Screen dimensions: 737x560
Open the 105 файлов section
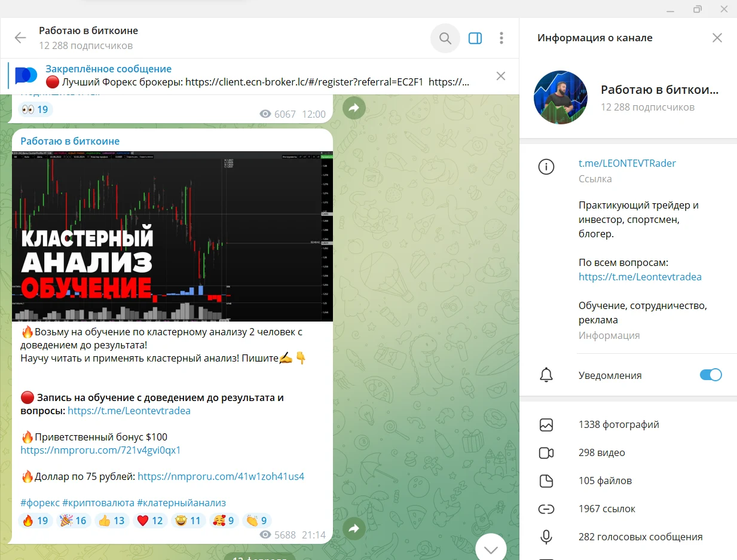click(x=628, y=481)
